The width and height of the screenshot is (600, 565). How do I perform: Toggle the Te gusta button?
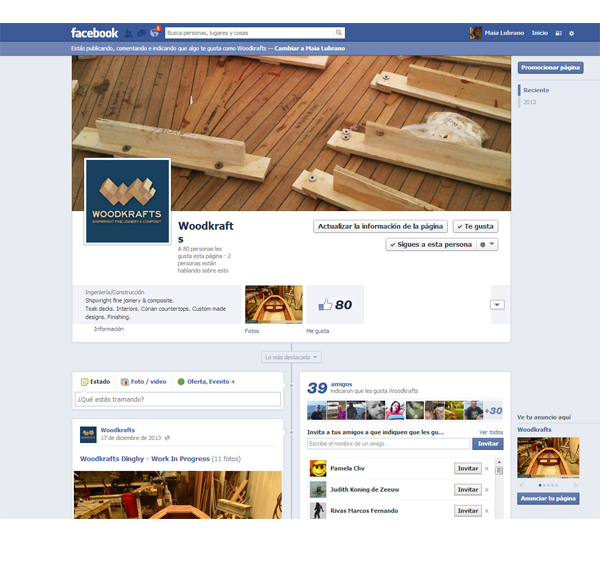[475, 226]
